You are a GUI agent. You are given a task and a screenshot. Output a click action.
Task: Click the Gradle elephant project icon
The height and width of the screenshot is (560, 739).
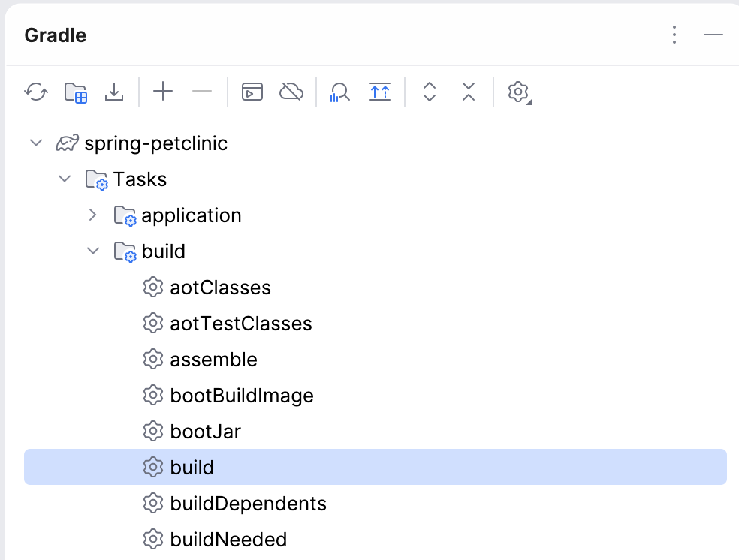pyautogui.click(x=66, y=143)
